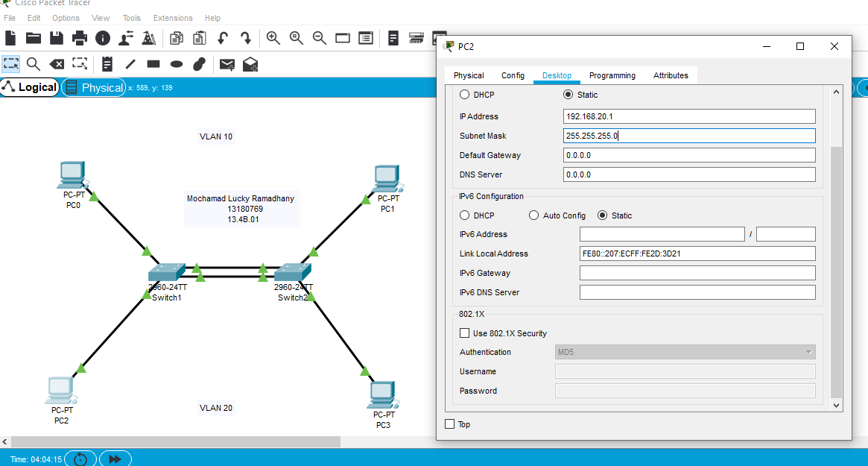
Task: Click the Default Gateway field
Action: click(689, 155)
